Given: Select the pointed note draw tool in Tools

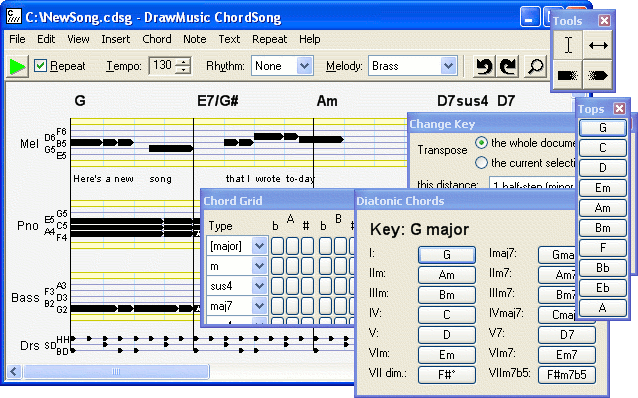Looking at the screenshot, I should [598, 75].
